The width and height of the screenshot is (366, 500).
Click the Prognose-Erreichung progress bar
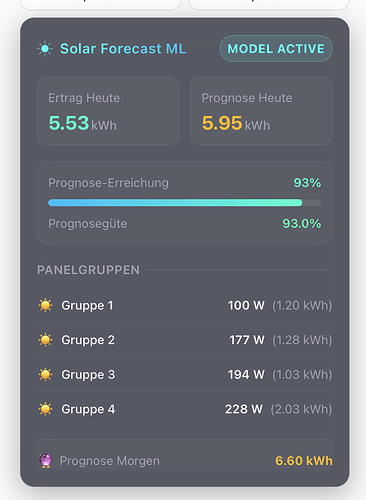click(x=185, y=203)
